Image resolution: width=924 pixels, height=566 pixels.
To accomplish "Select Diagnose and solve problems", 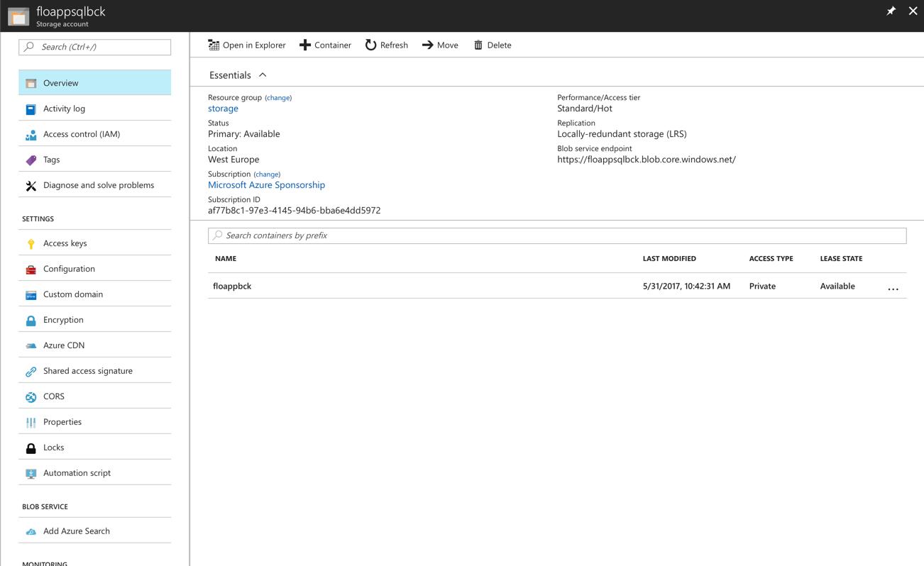I will [x=95, y=185].
